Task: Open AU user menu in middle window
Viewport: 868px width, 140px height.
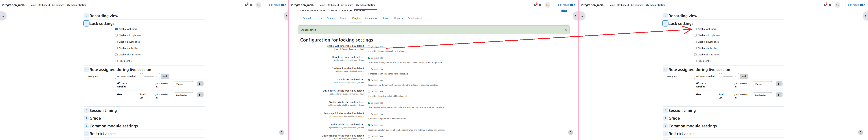Action: [549, 5]
